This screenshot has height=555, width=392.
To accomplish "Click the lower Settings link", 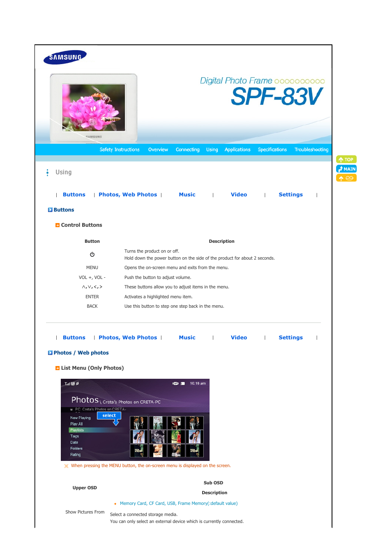I will [291, 338].
